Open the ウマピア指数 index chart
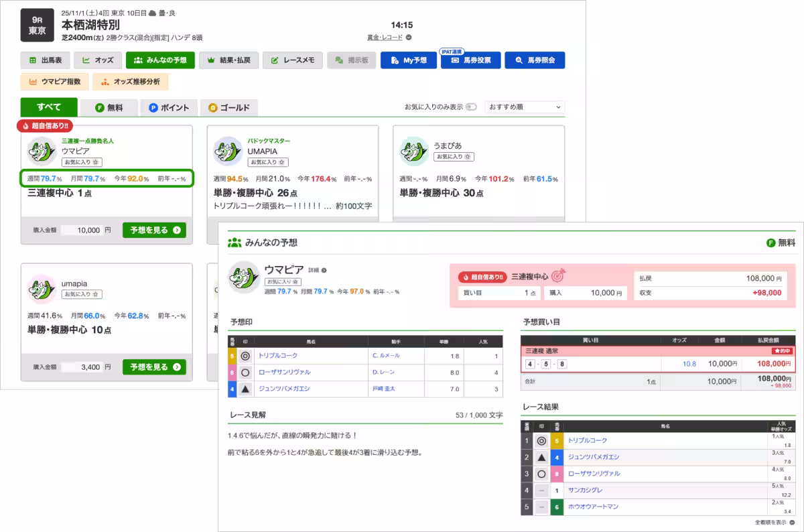 [54, 82]
